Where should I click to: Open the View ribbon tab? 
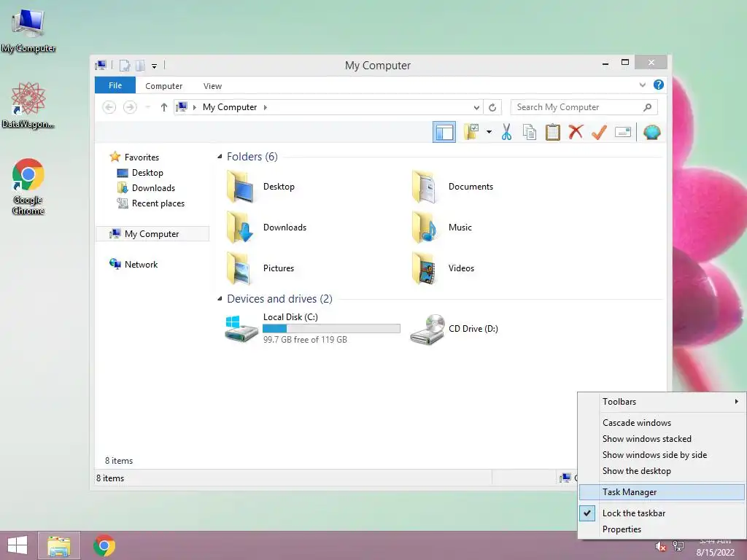[x=212, y=86]
